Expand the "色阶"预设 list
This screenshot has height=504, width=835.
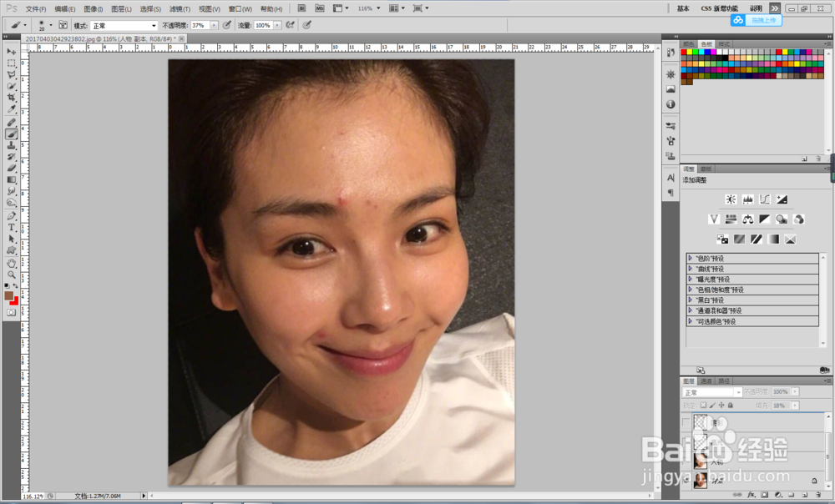pyautogui.click(x=691, y=258)
